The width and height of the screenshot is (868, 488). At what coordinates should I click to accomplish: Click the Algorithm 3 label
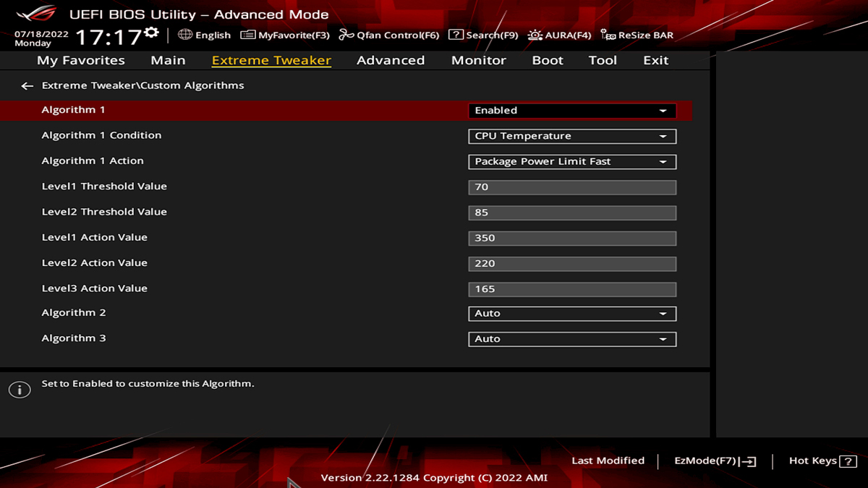click(74, 338)
